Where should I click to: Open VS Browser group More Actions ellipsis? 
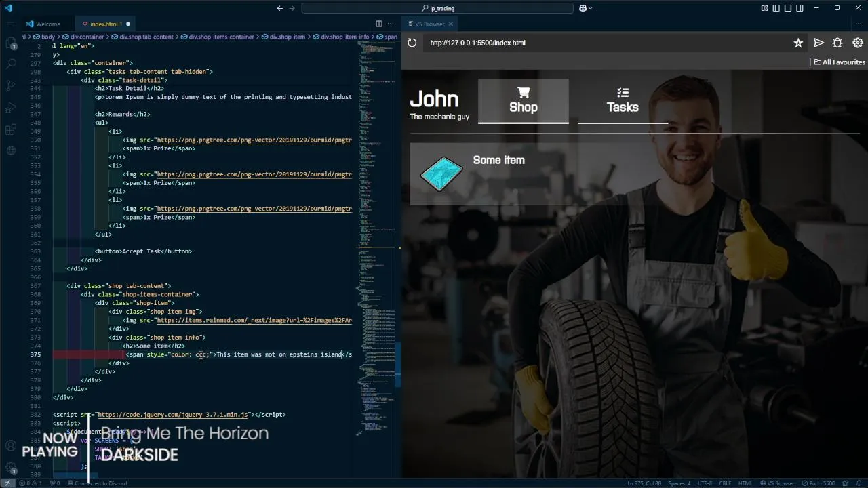859,24
